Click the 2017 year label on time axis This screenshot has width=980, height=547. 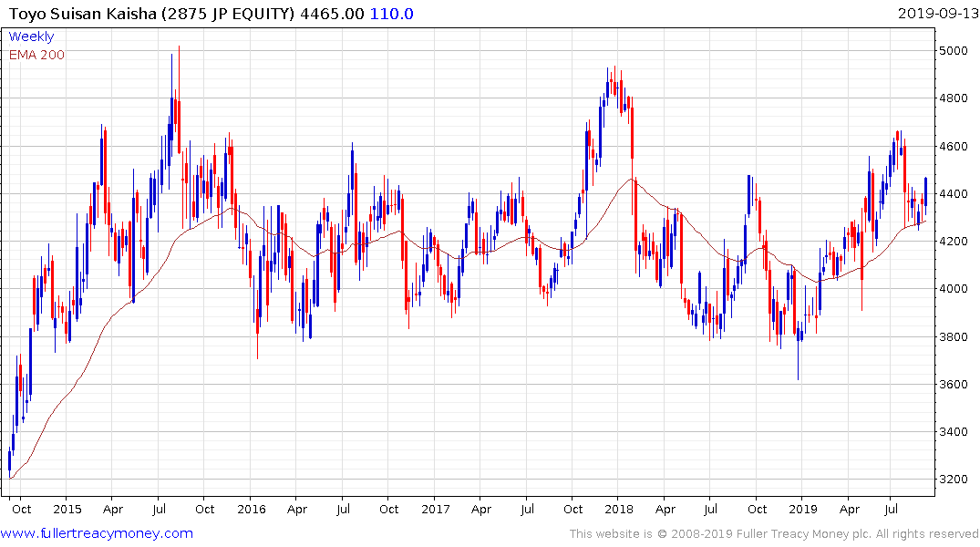tap(436, 509)
